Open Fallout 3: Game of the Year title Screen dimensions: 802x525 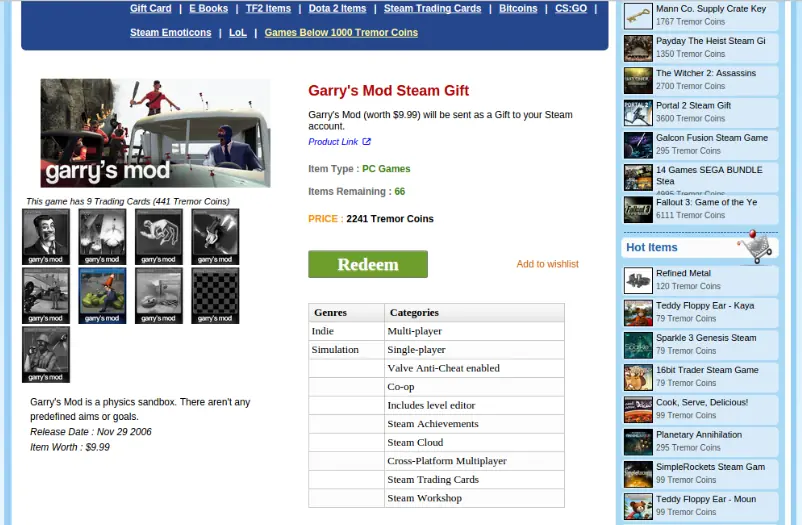pyautogui.click(x=706, y=202)
